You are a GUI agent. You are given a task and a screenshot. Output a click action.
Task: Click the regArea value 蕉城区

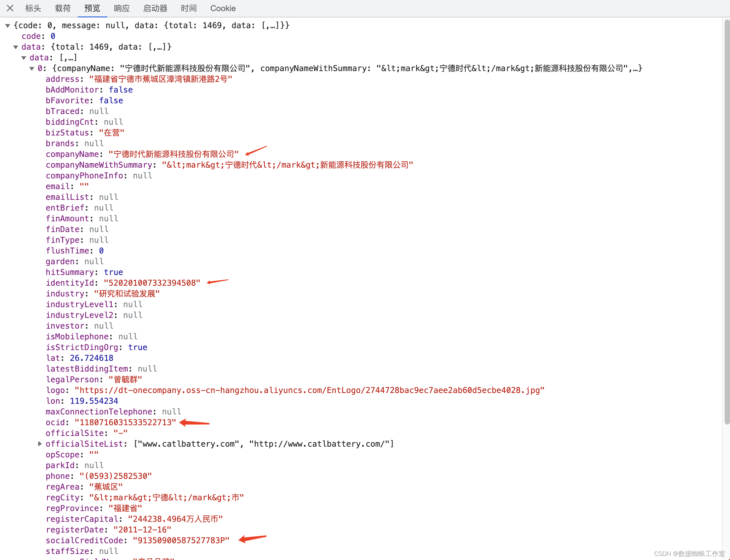pyautogui.click(x=106, y=487)
